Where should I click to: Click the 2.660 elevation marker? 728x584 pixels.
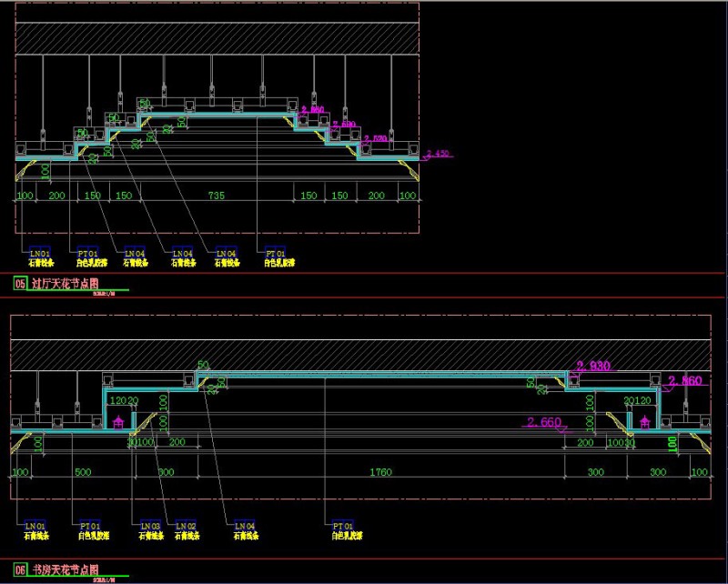(544, 422)
